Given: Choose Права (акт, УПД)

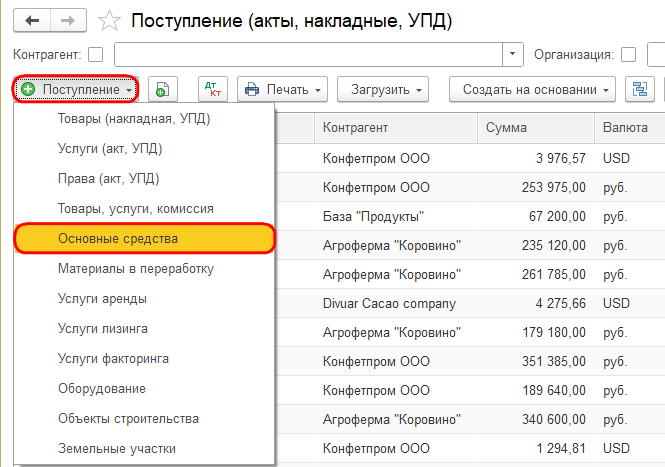Looking at the screenshot, I should (144, 179).
